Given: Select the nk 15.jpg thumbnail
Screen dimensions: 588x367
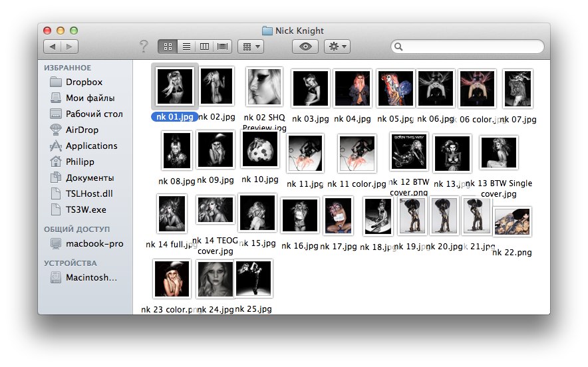Looking at the screenshot, I should click(x=257, y=212).
